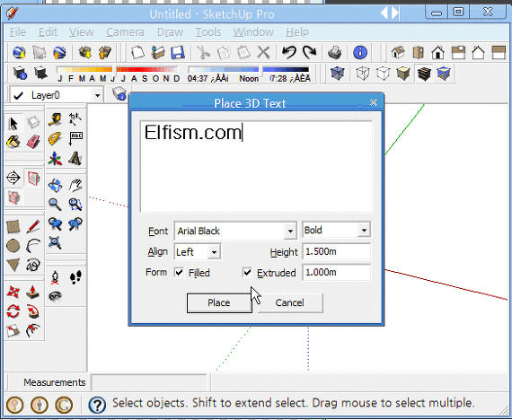Select the Polygon tool
This screenshot has width=512, height=420.
[x=13, y=265]
